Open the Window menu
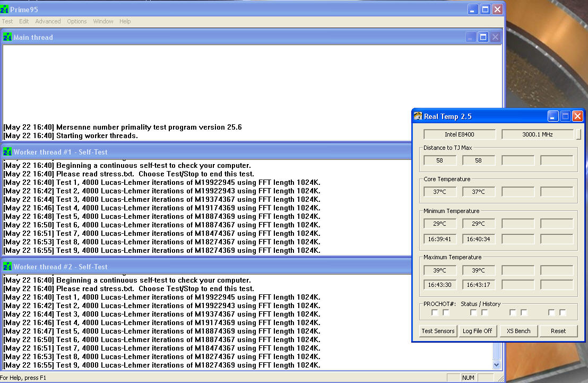The image size is (588, 383). click(x=103, y=21)
